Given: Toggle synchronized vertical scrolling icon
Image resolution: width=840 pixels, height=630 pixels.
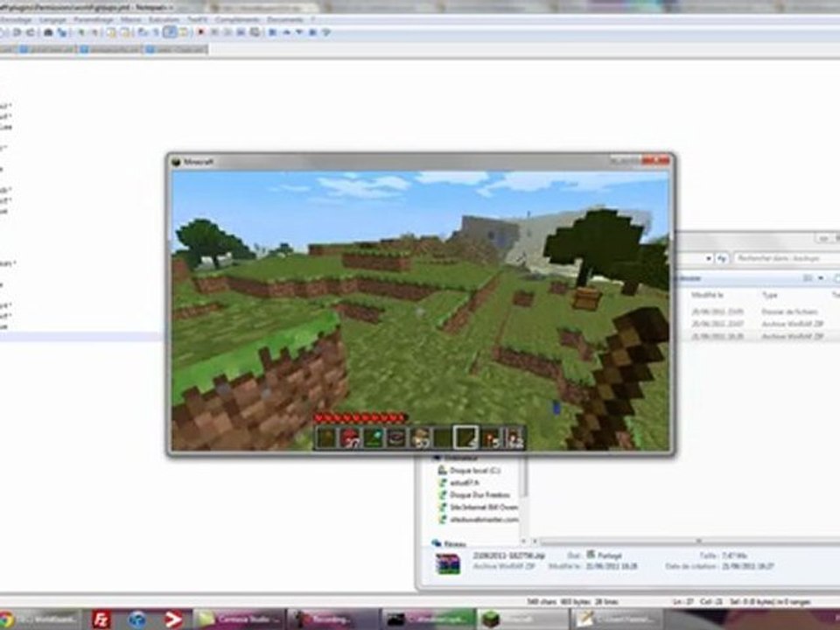Looking at the screenshot, I should 111,32.
